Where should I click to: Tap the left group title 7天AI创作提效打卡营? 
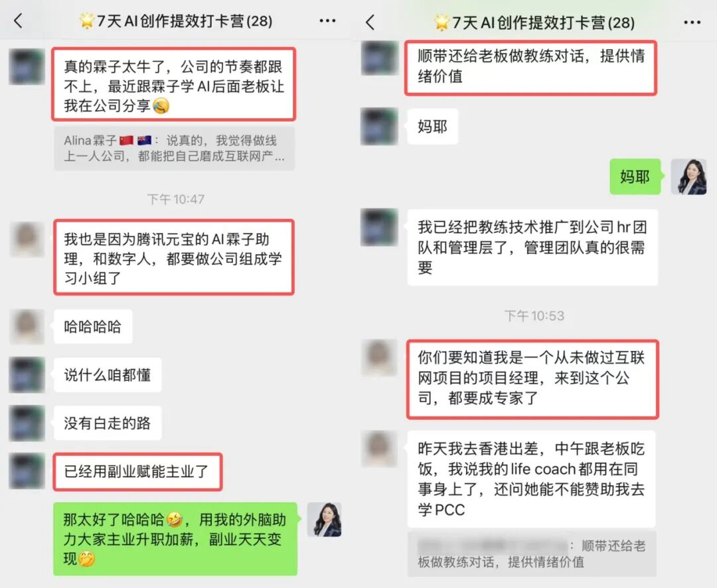tap(176, 21)
